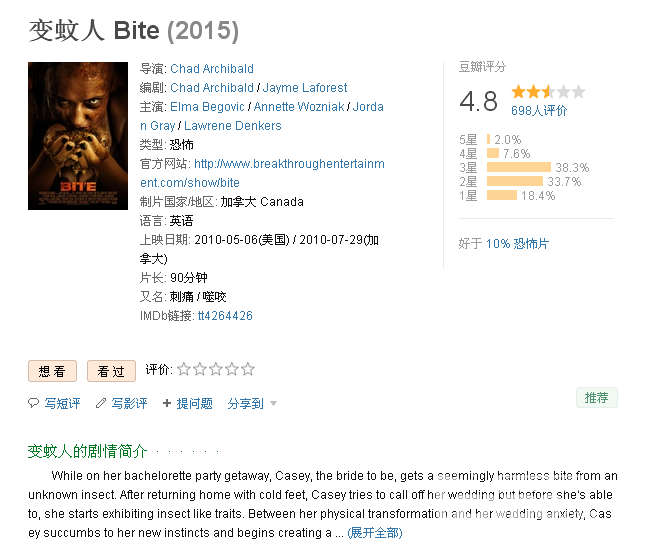This screenshot has width=645, height=560.
Task: Rate the movie three stars
Action: pyautogui.click(x=216, y=369)
